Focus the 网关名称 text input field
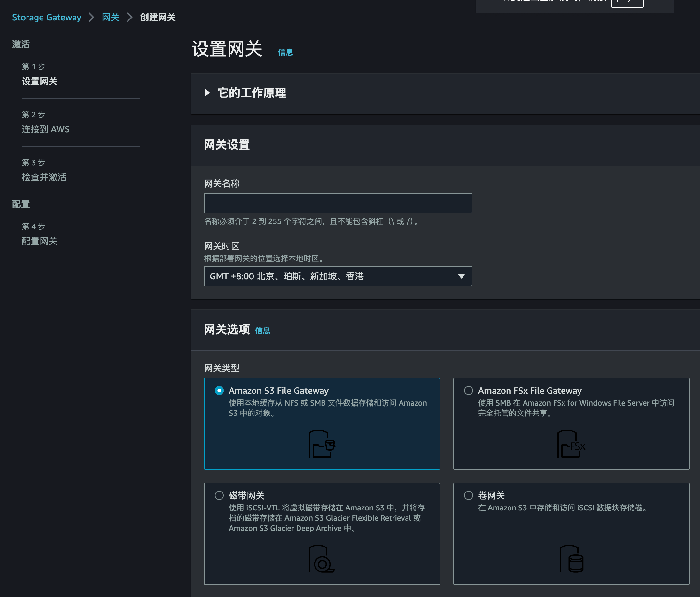 click(338, 203)
